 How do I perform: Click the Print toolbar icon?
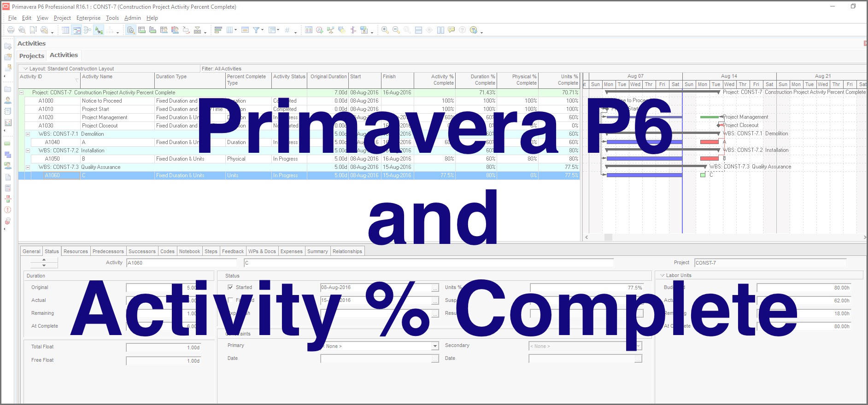(11, 30)
